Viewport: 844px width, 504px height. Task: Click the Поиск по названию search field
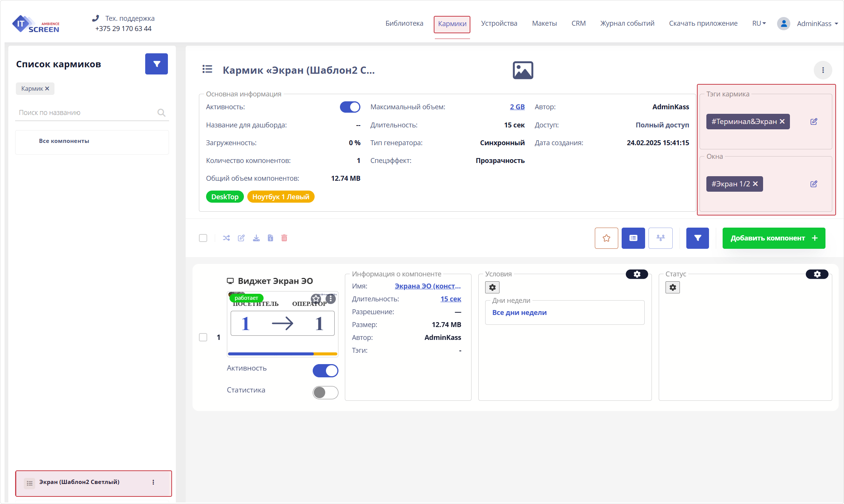[87, 113]
